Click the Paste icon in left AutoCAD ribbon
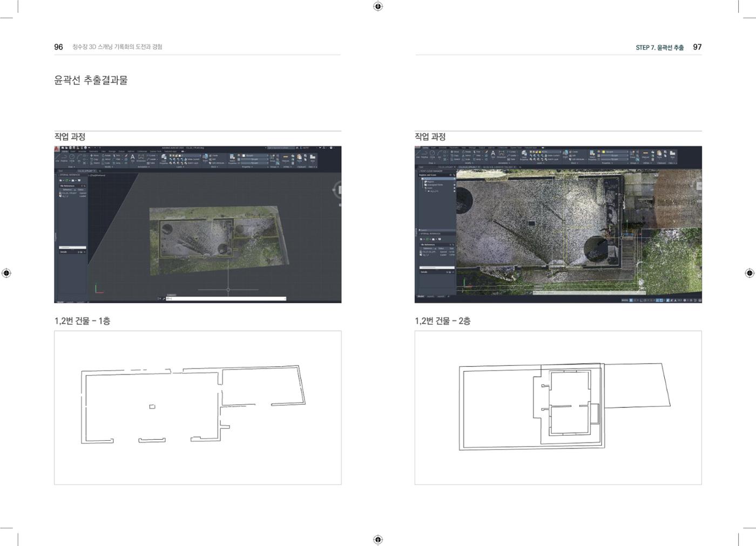 pos(299,158)
